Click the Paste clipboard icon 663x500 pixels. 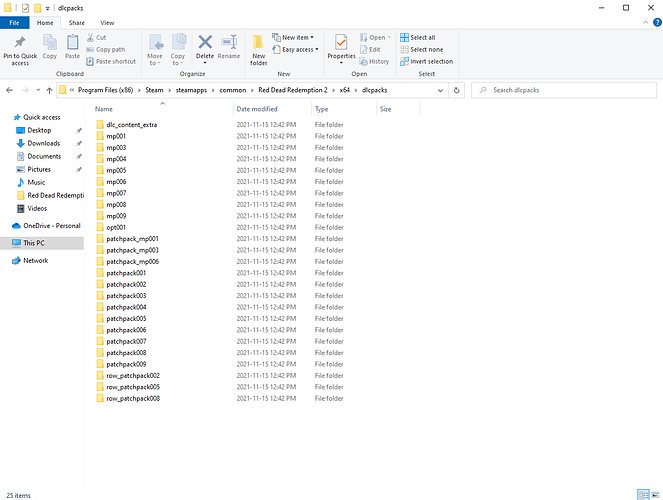click(72, 42)
